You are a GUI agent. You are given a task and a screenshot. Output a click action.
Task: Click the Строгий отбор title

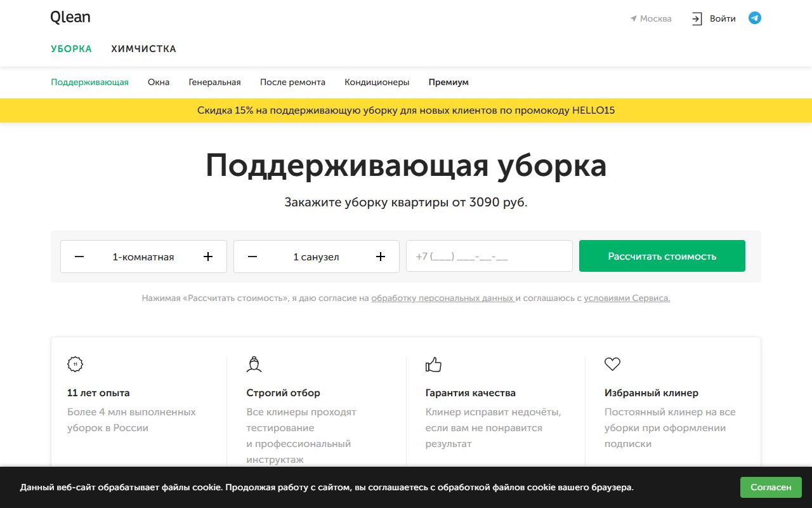point(283,393)
